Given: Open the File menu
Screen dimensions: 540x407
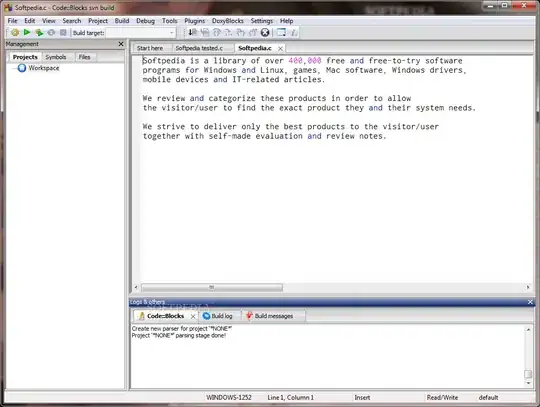Looking at the screenshot, I should click(x=12, y=21).
